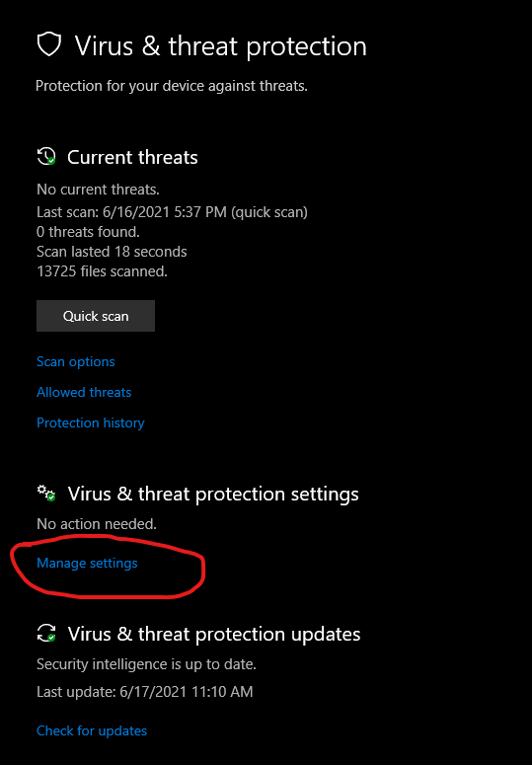This screenshot has height=765, width=532.
Task: Click the gears icon for protection settings
Action: pos(46,494)
